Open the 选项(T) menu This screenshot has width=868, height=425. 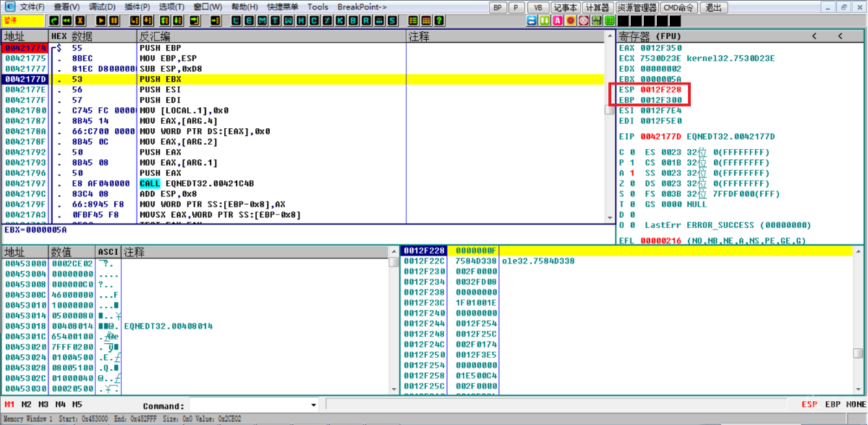172,7
